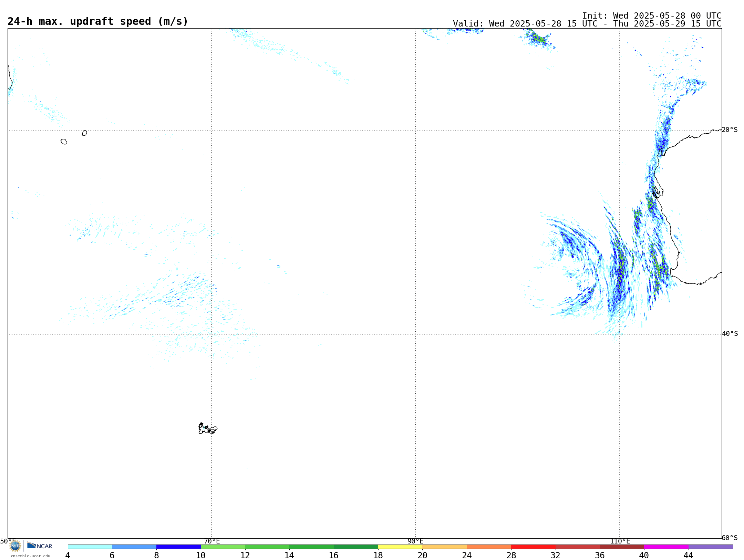The height and width of the screenshot is (560, 744).
Task: Pick the yellow 18–20 colorbar swatch
Action: point(400,547)
